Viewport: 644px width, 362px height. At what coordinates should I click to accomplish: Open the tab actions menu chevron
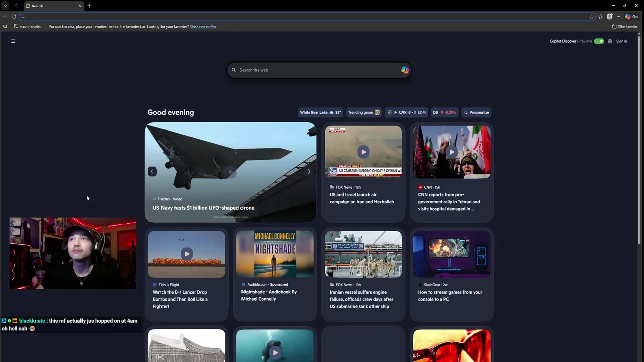coord(5,6)
